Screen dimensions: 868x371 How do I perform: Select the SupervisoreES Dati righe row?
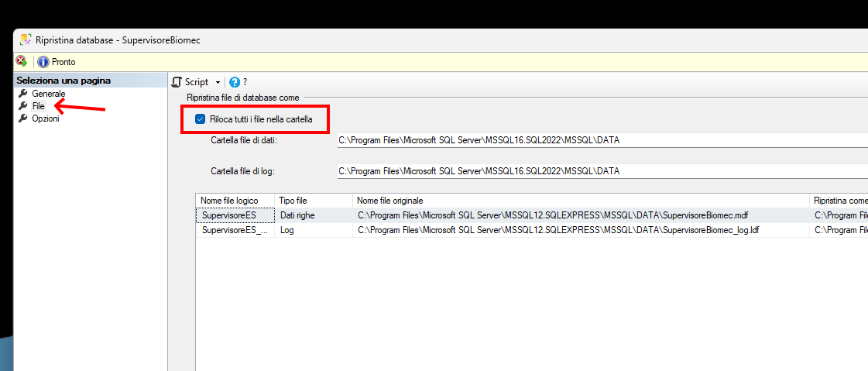click(503, 215)
